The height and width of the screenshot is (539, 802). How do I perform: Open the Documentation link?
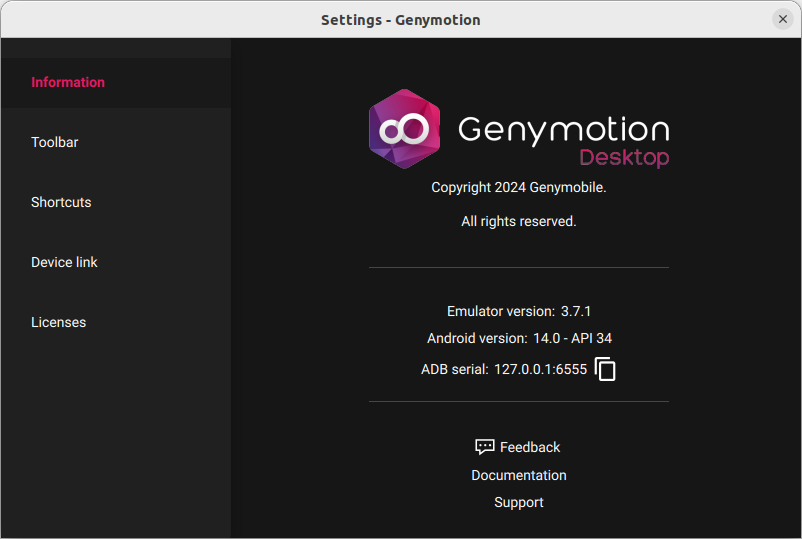coord(519,475)
